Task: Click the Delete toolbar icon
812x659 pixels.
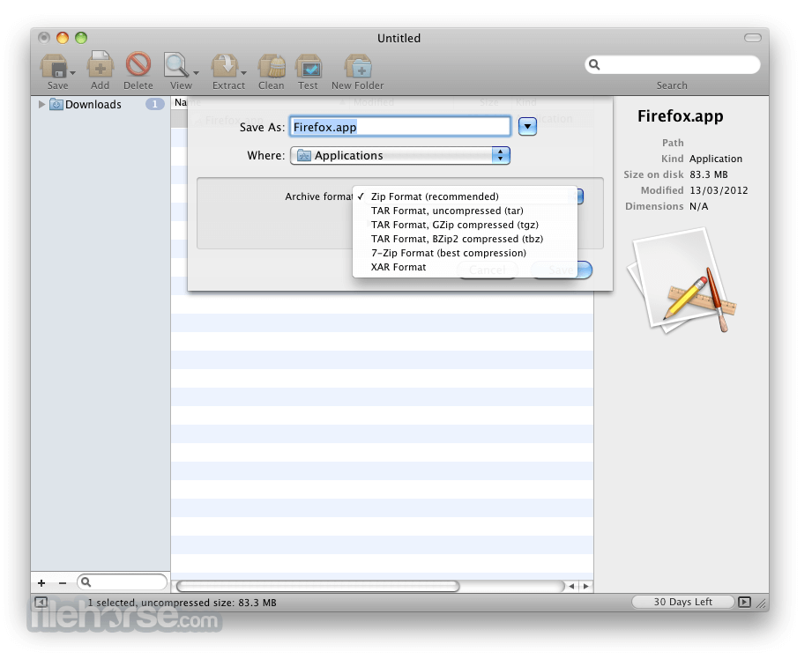Action: pyautogui.click(x=138, y=64)
